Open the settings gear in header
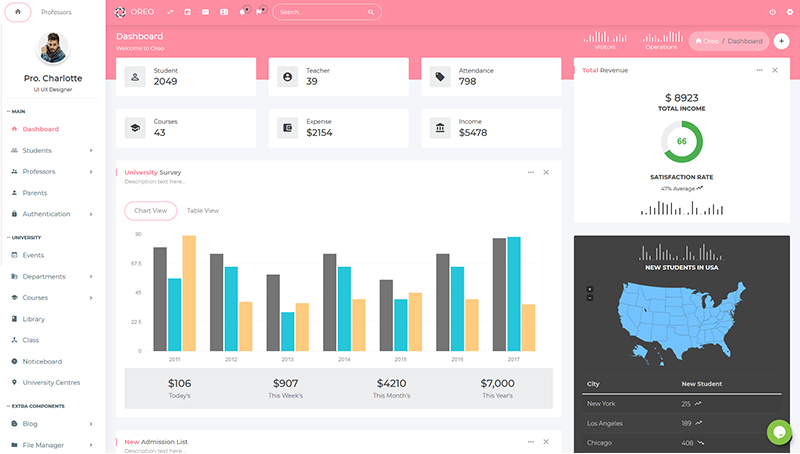Viewport: 800px width, 454px height. click(x=788, y=12)
